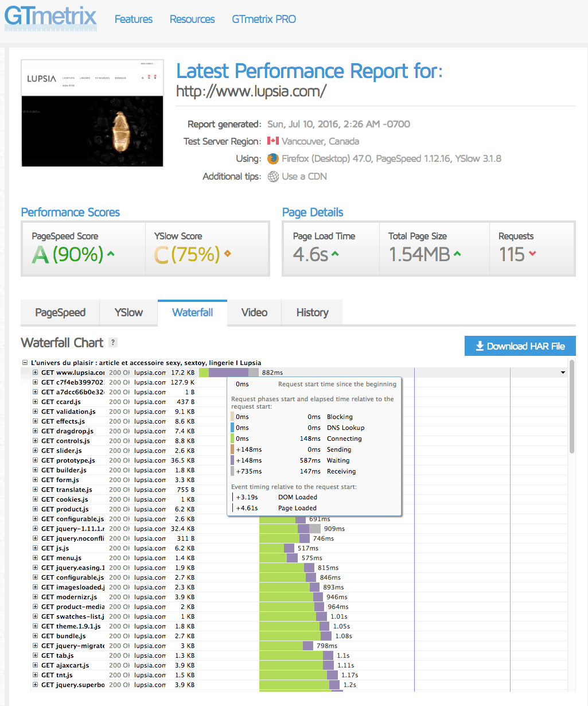Click the Waterfall Chart help question mark
The width and height of the screenshot is (588, 706).
click(x=113, y=343)
